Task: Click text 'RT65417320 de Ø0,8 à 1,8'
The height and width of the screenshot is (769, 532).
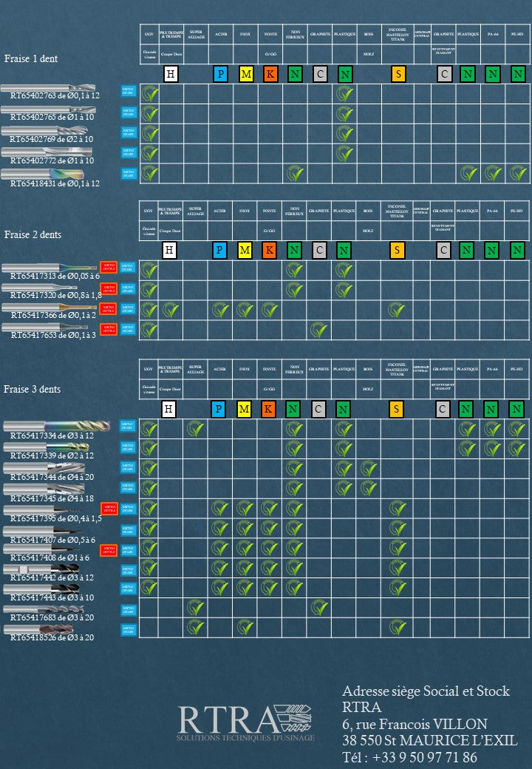Action: tap(56, 295)
